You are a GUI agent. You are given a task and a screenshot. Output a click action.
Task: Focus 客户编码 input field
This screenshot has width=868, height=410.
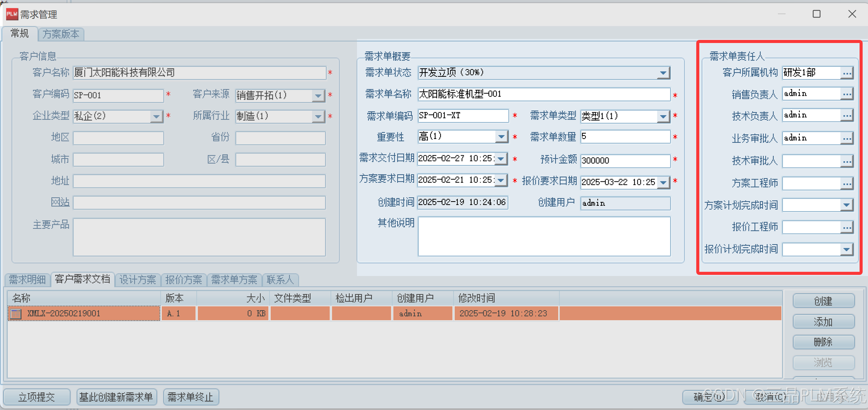[x=118, y=95]
